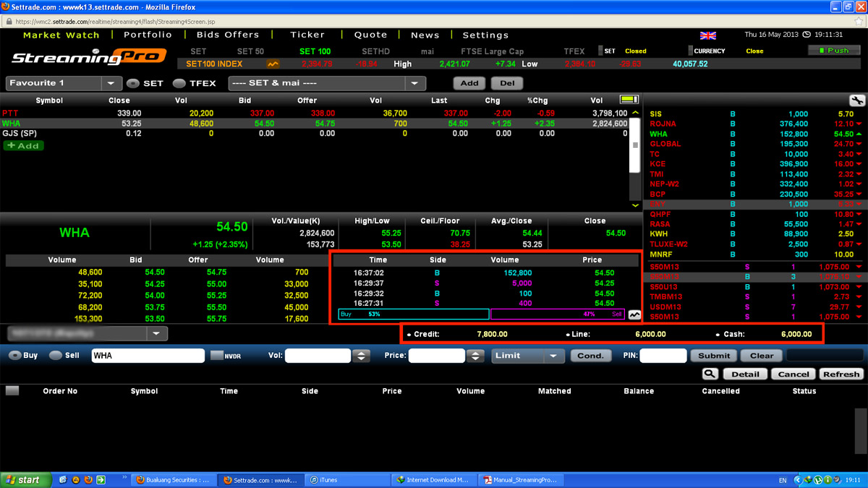Open the Favourite 1 dropdown
The height and width of the screenshot is (488, 868).
pyautogui.click(x=64, y=83)
